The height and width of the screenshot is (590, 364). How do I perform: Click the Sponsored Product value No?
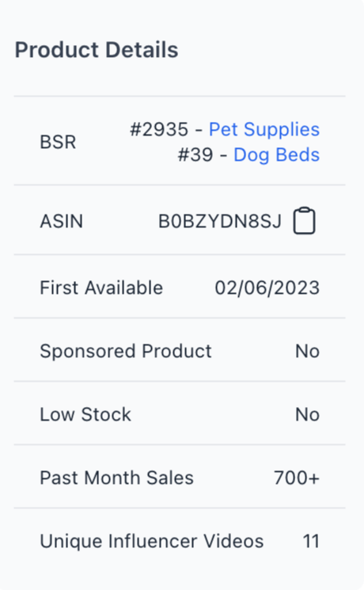[308, 352]
